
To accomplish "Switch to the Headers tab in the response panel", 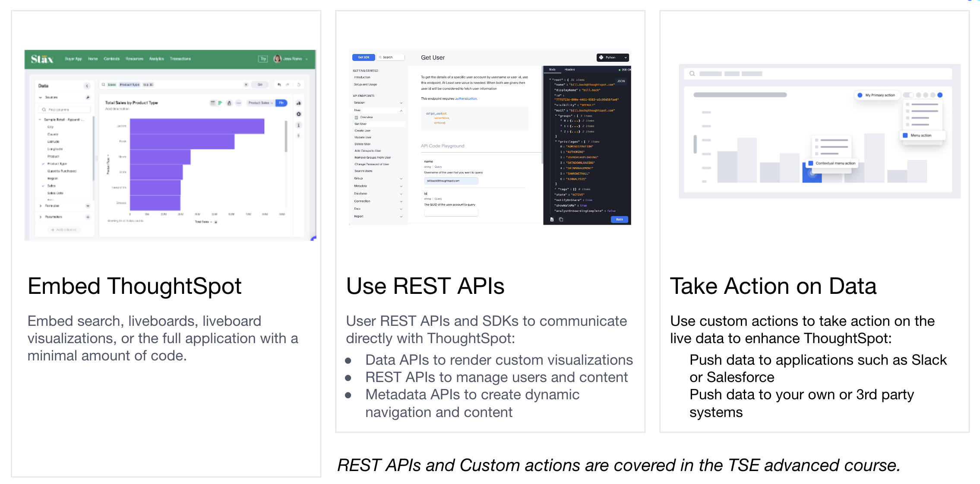I will coord(569,69).
